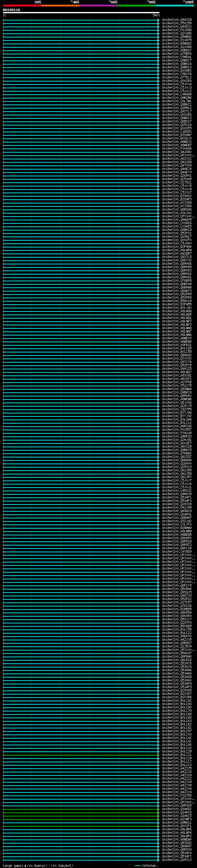Click the red ~20% identity legend segment

click(x=22, y=6)
